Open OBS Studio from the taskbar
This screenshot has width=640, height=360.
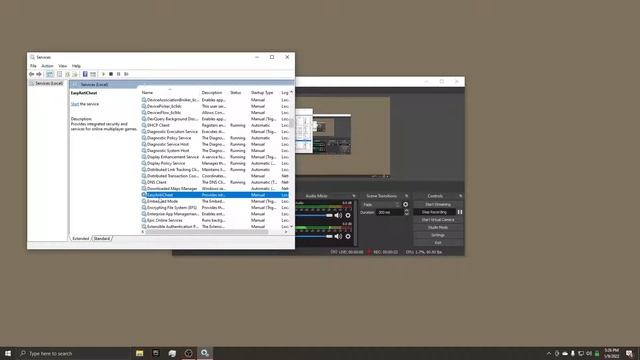(x=188, y=353)
